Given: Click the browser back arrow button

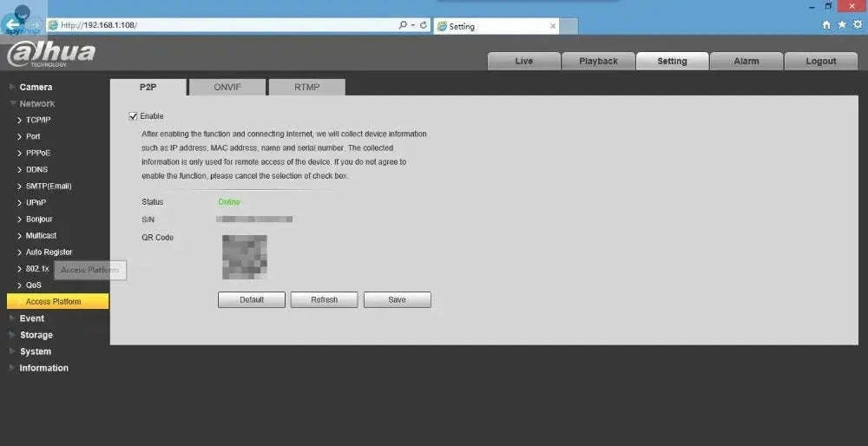Looking at the screenshot, I should 12,23.
